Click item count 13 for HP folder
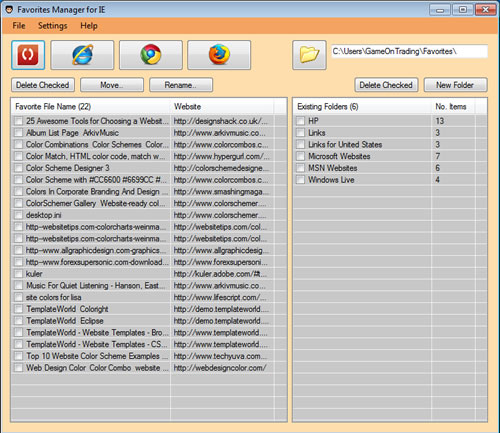This screenshot has width=500, height=433. coord(440,121)
